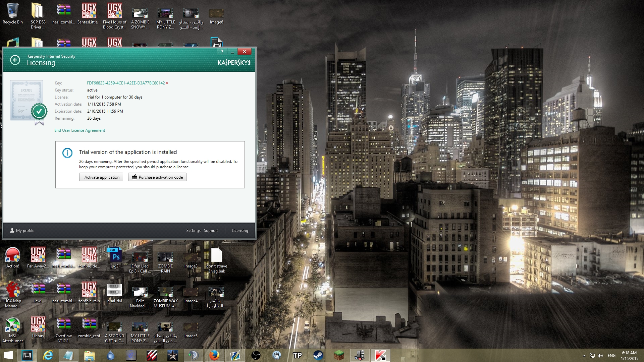Select Five Hours of Blood Cryst... icon
The height and width of the screenshot is (362, 644).
pos(115,16)
